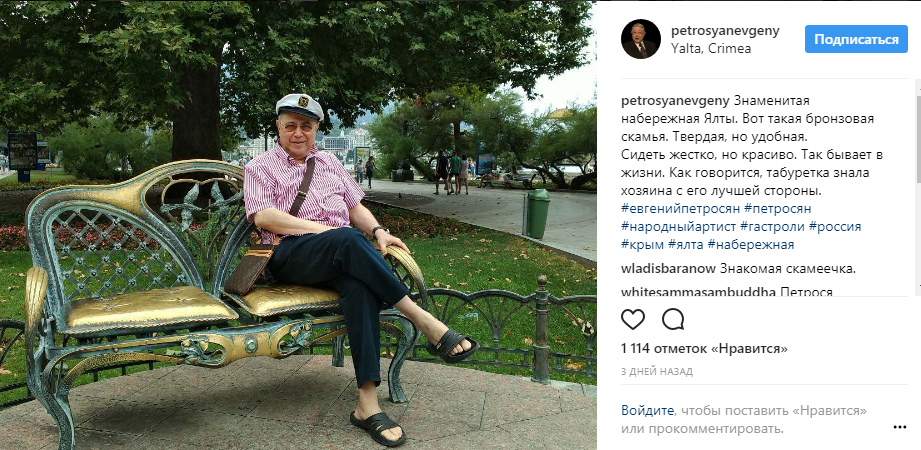Open commenter whitesammasambuddha's profile
The image size is (921, 450).
698,292
